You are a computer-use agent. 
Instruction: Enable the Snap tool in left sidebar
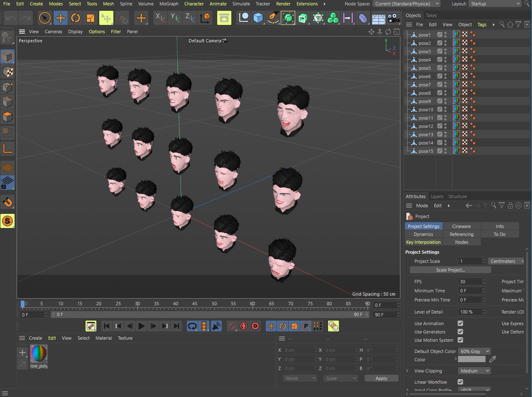pos(7,202)
